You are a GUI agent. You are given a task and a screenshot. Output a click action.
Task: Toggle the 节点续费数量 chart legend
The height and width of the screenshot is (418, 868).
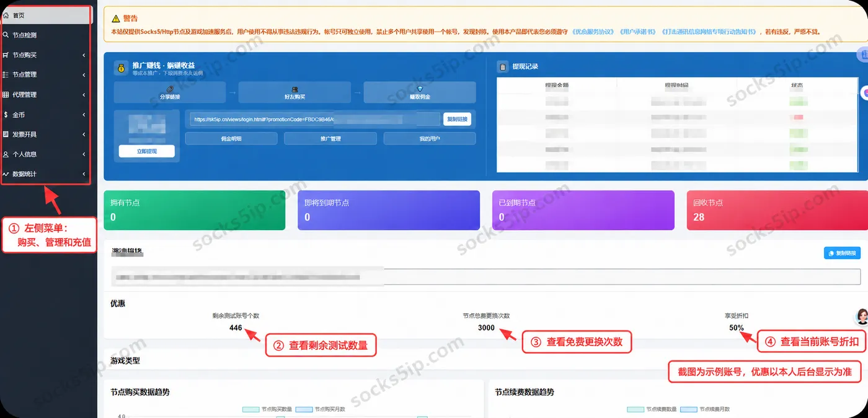(652, 409)
